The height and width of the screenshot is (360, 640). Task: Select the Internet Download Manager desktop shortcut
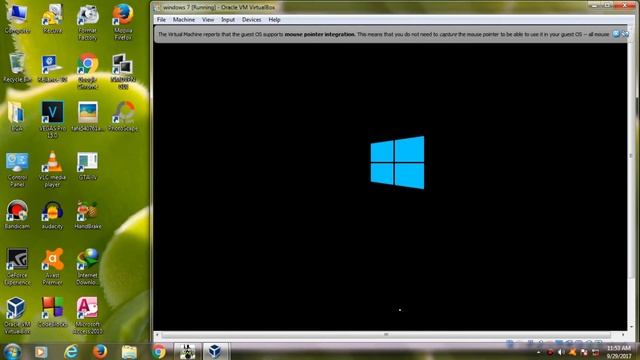tap(88, 267)
